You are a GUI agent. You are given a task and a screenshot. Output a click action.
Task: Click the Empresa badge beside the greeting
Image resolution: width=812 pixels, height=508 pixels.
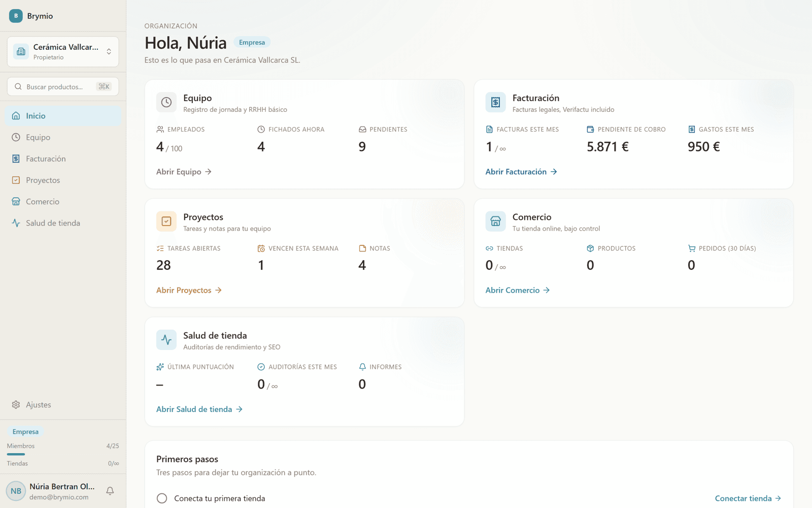tap(252, 42)
